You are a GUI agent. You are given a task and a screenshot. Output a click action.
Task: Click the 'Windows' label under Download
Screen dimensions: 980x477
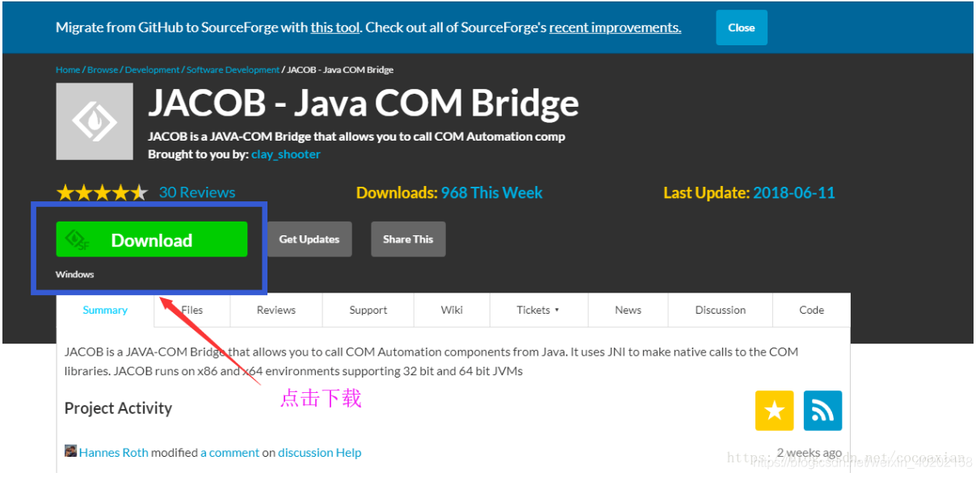[x=75, y=275]
